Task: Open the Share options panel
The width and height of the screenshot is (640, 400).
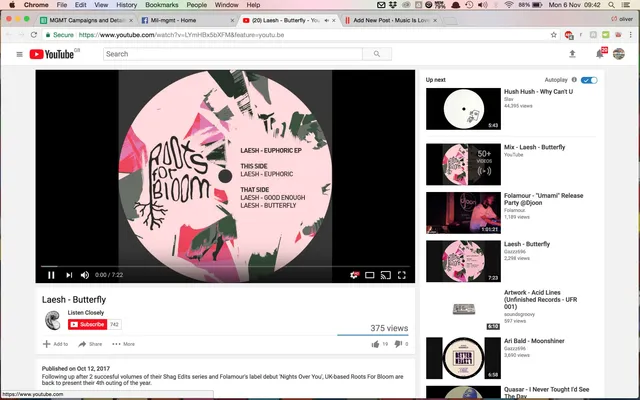Action: (90, 344)
